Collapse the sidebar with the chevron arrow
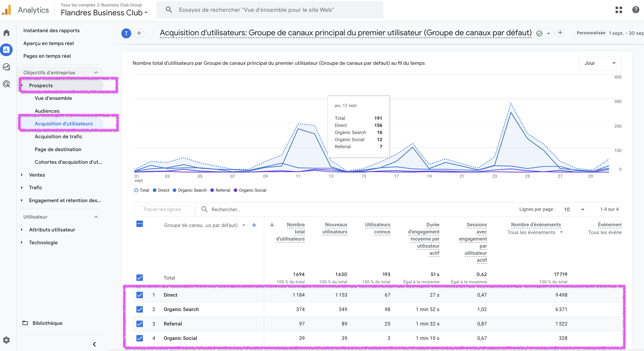644x351 pixels. pyautogui.click(x=94, y=344)
